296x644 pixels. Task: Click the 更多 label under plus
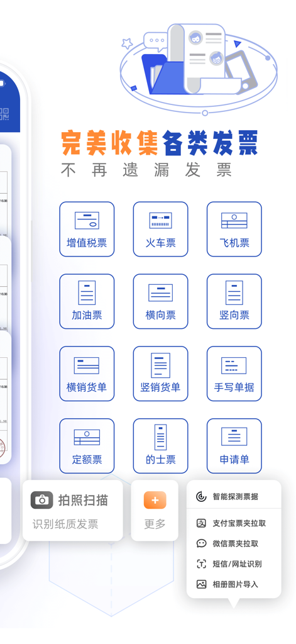pyautogui.click(x=155, y=524)
